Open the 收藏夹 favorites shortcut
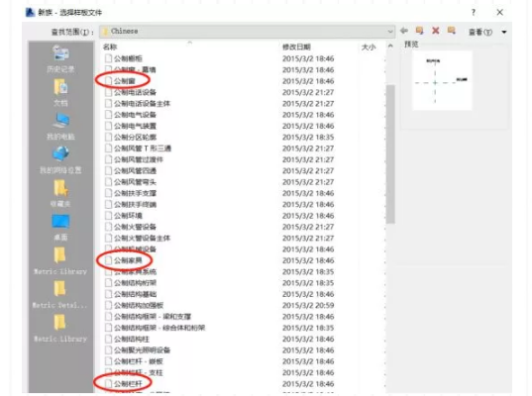Viewport: 532px width, 396px height. (60, 193)
